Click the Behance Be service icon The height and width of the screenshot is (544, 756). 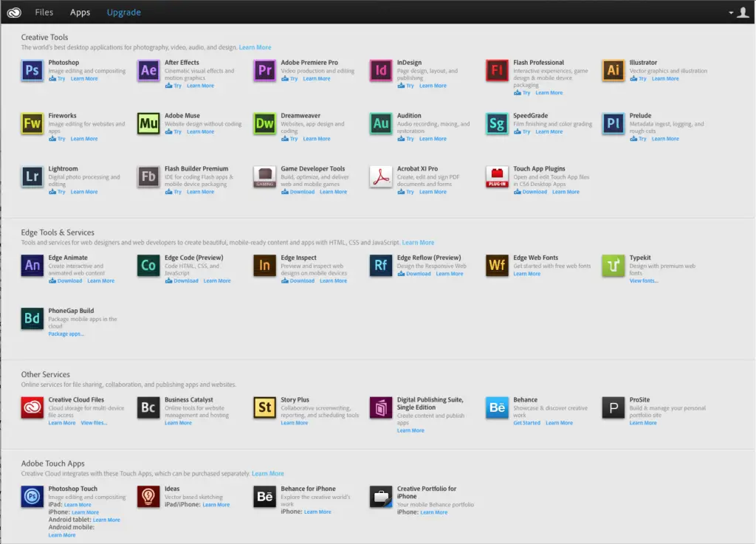(x=497, y=407)
